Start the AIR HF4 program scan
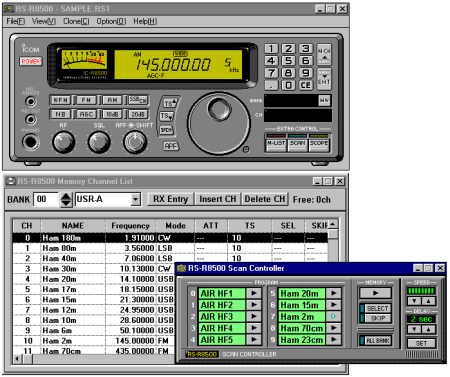 click(254, 328)
